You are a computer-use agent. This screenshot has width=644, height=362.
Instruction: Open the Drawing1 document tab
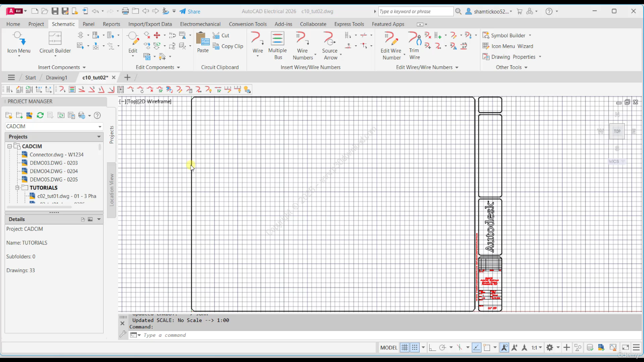point(56,77)
